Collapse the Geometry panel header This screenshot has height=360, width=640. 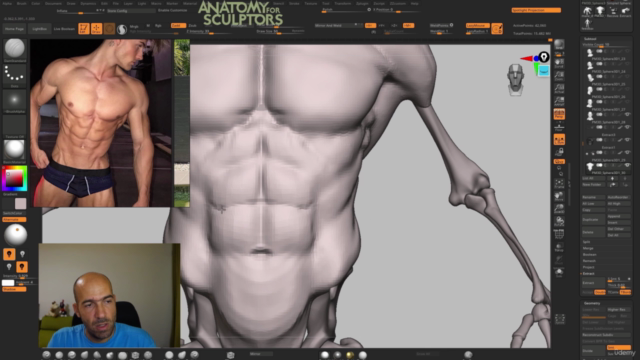click(x=592, y=303)
